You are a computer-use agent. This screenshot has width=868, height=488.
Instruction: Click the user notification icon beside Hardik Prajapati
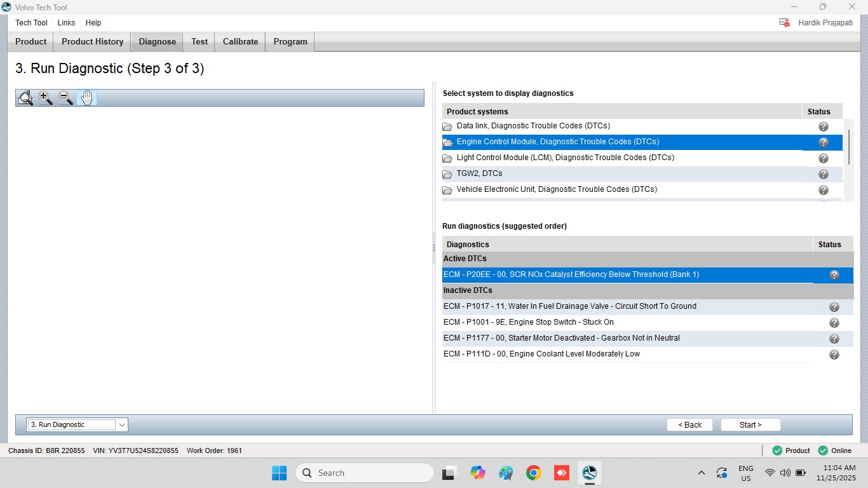point(784,23)
